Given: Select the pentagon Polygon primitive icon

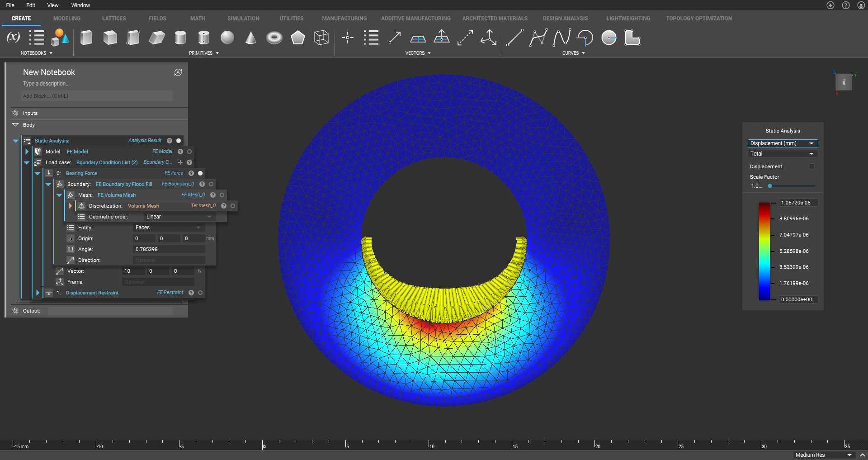Looking at the screenshot, I should click(298, 38).
